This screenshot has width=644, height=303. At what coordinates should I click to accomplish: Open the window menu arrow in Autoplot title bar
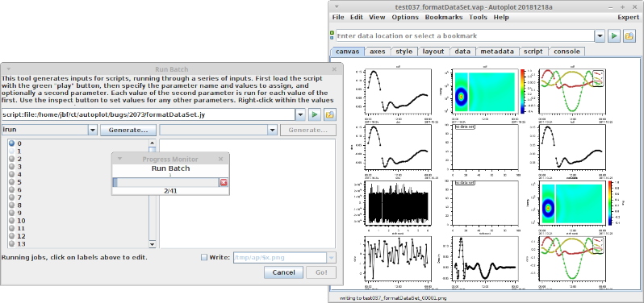click(x=337, y=7)
